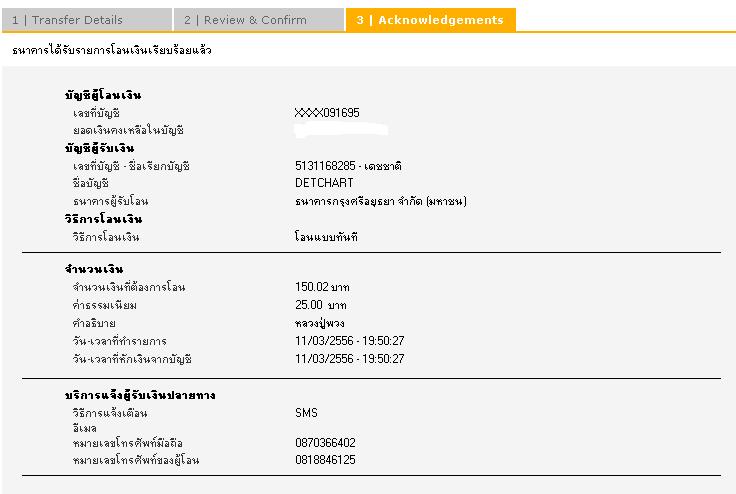Click transfer method value โอนแบบทันที
Viewport: 736px width, 494px height.
326,237
